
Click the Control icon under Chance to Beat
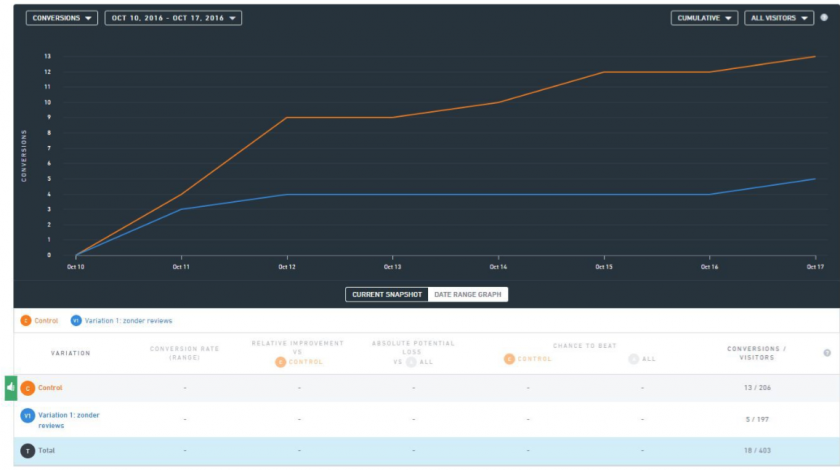tap(509, 359)
